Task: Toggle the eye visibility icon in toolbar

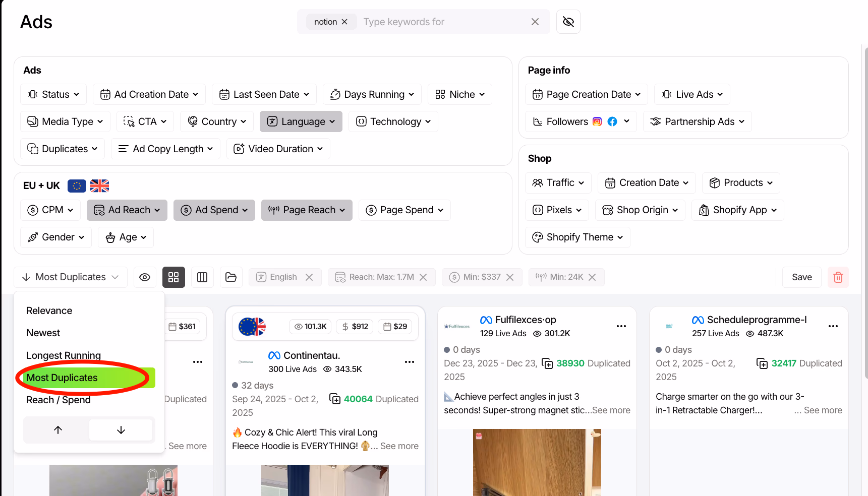Action: point(145,277)
